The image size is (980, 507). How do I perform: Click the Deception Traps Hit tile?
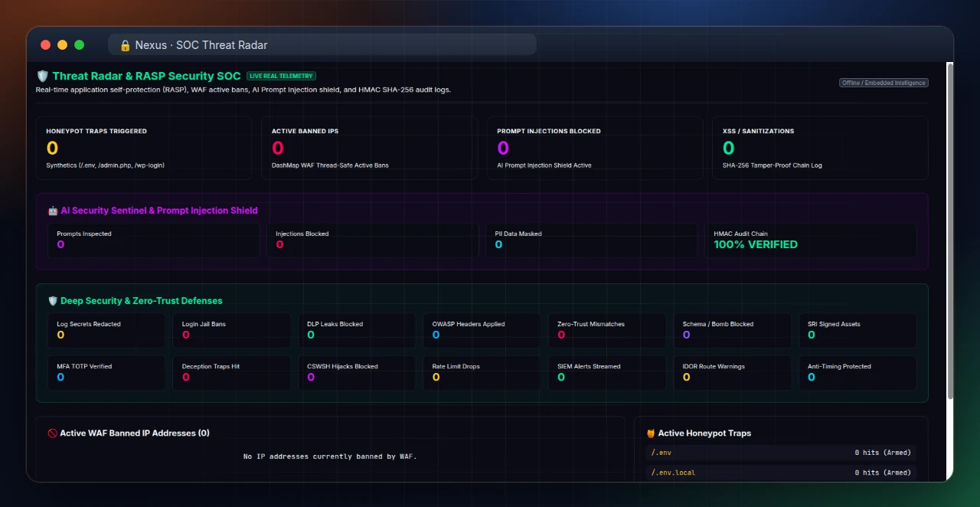coord(231,373)
